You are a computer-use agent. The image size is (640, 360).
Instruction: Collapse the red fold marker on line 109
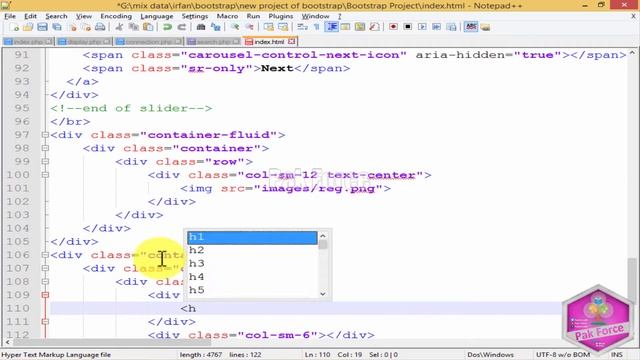(x=45, y=295)
